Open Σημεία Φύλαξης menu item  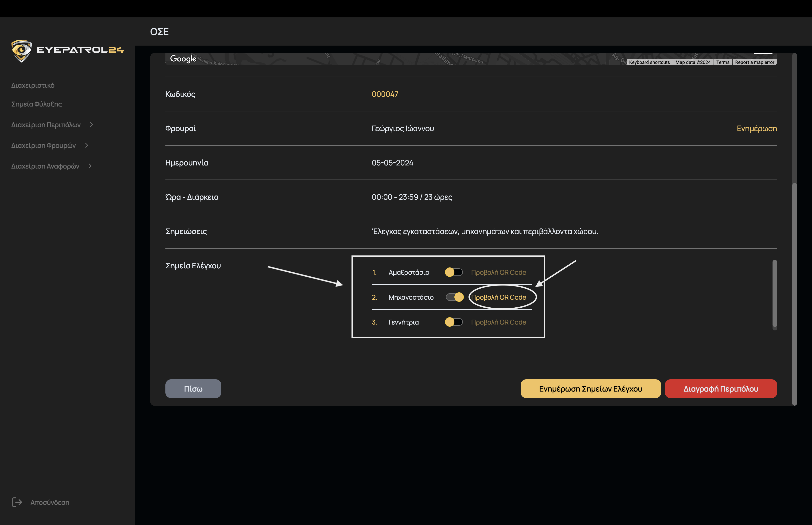36,104
